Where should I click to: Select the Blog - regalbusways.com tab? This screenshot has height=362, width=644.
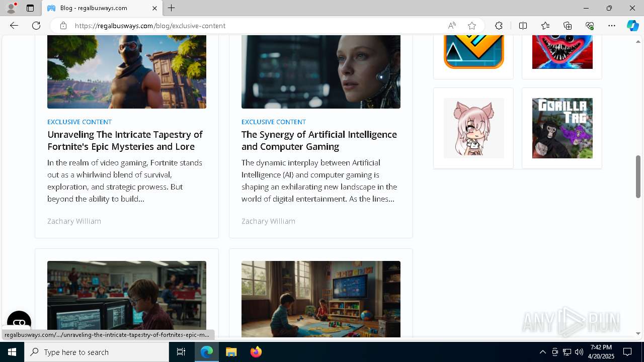(102, 8)
